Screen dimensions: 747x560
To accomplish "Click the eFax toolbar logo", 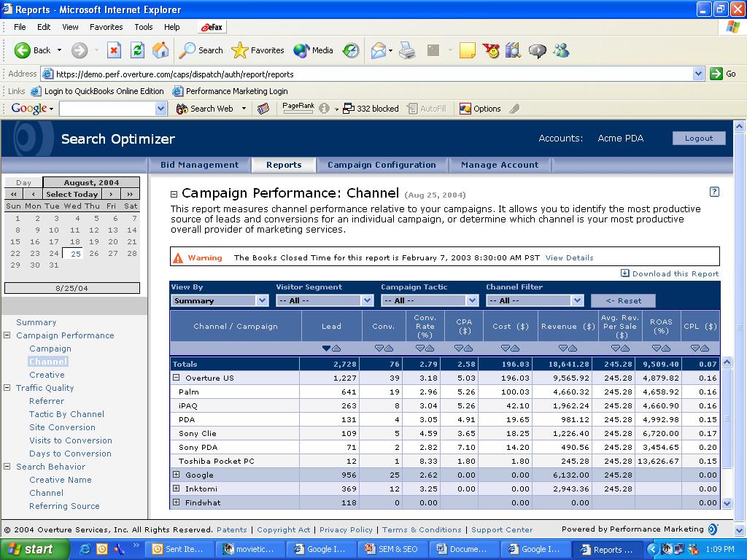I will 212,27.
